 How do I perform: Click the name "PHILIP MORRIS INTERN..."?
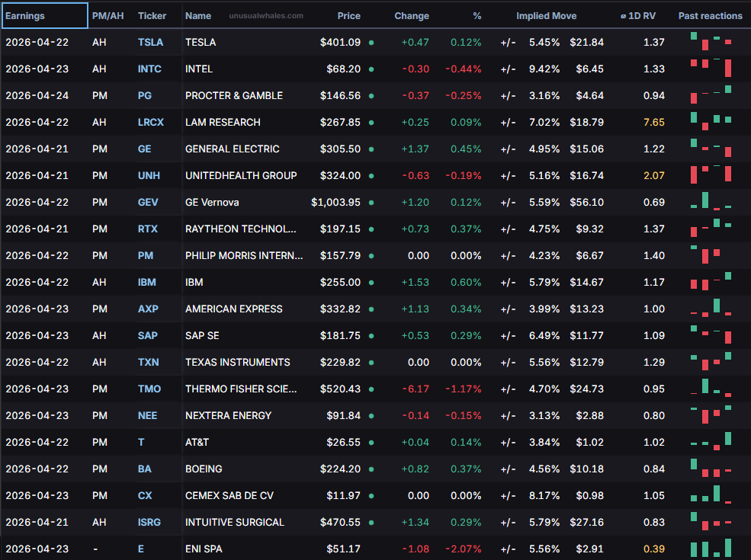point(244,255)
